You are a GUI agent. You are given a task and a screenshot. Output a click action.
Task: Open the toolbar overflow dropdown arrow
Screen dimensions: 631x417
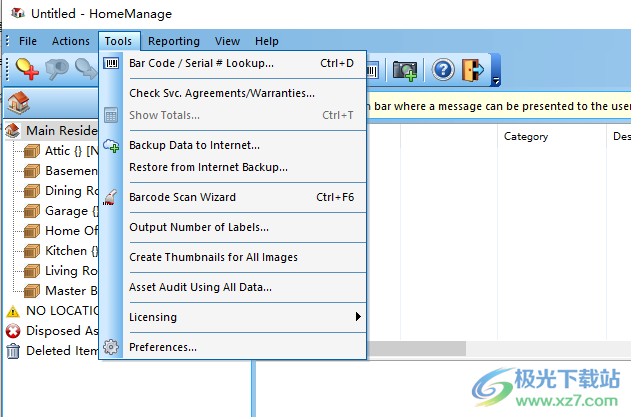click(x=496, y=80)
